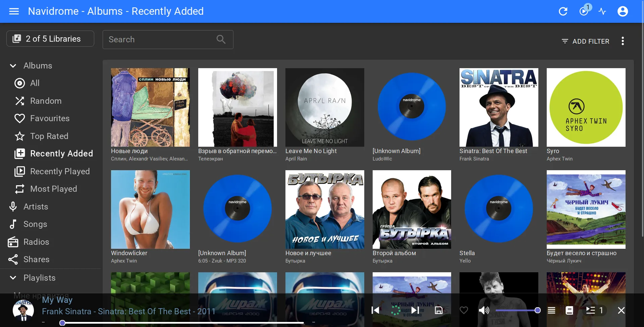
Task: Open Top Rated albums view
Action: tap(50, 136)
